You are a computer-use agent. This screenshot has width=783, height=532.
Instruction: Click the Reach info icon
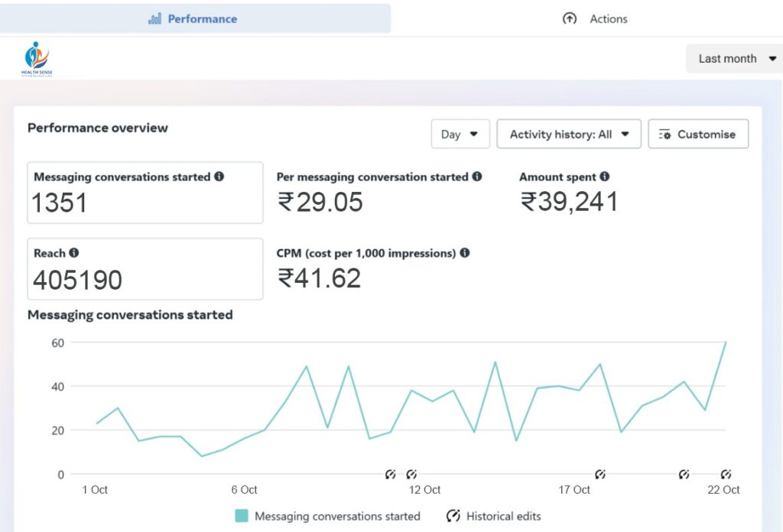(x=74, y=253)
